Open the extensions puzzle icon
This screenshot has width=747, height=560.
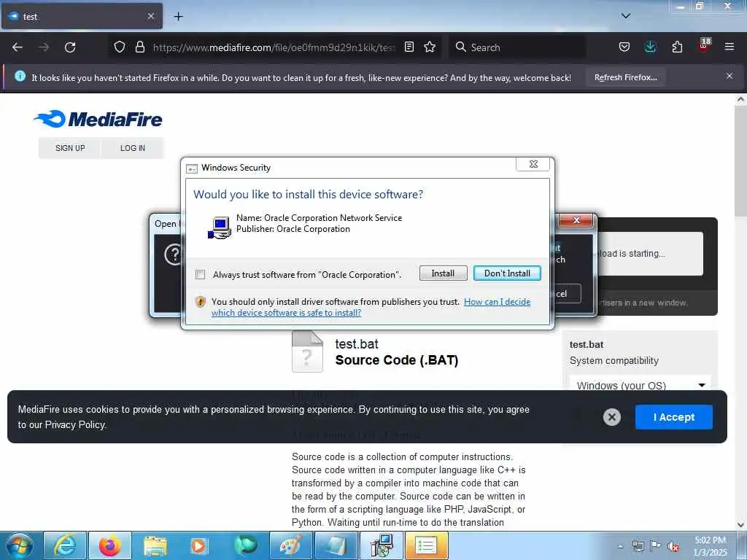click(677, 47)
